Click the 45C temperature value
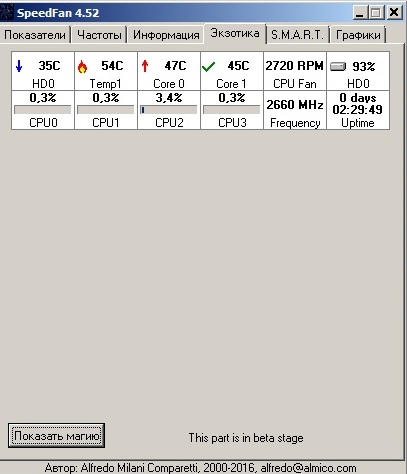 coord(238,66)
